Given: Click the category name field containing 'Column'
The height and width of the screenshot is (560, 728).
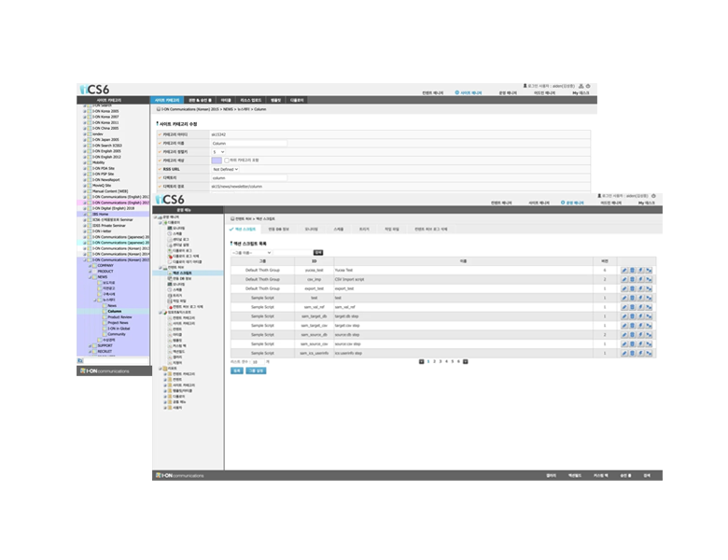Looking at the screenshot, I should coord(248,143).
